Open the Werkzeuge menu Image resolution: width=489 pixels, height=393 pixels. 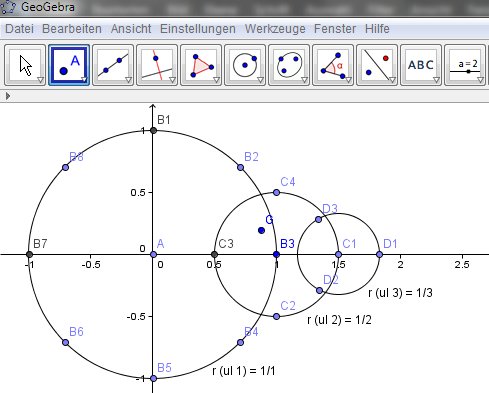tap(275, 29)
